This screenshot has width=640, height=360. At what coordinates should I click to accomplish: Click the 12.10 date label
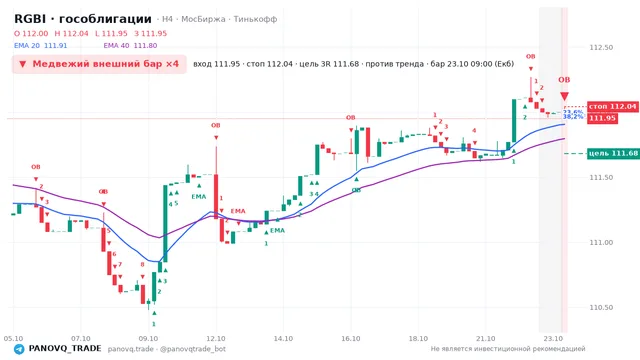[216, 339]
